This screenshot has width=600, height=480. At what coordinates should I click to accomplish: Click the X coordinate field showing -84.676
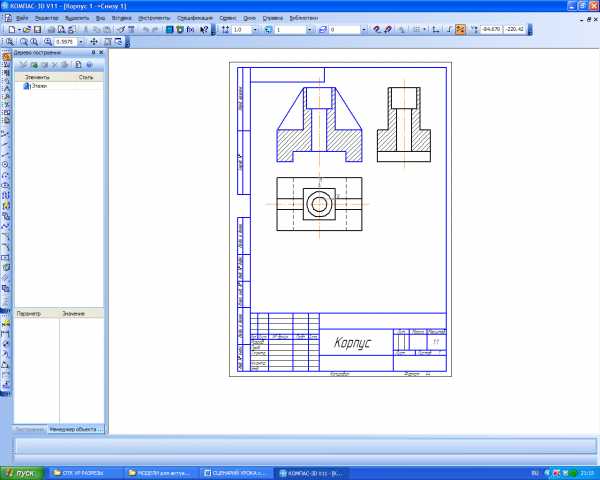pyautogui.click(x=493, y=30)
